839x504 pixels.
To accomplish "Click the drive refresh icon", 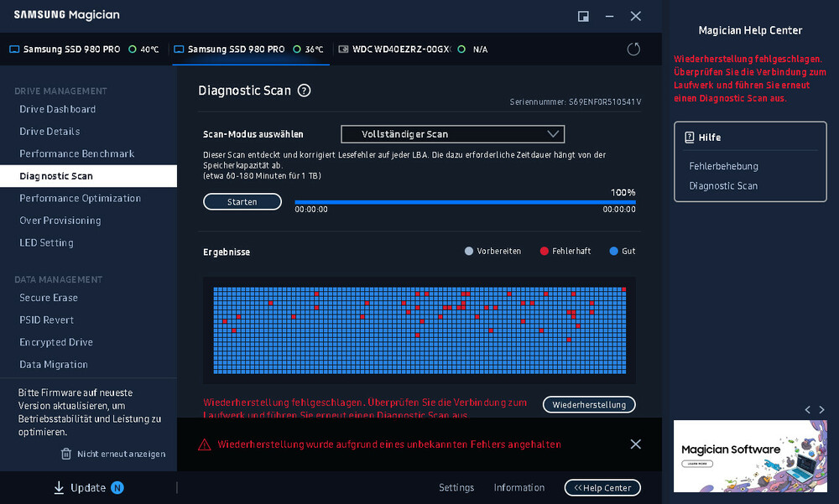I will click(634, 49).
